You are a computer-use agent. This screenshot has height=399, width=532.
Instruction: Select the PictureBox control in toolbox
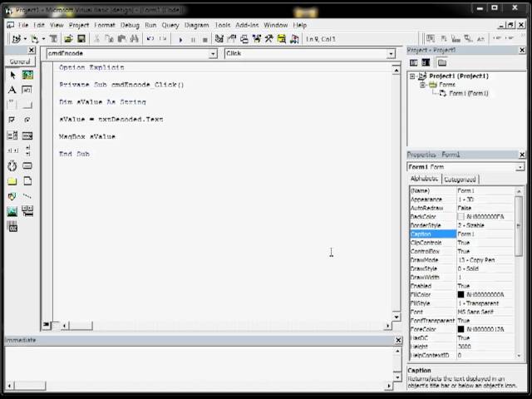27,75
